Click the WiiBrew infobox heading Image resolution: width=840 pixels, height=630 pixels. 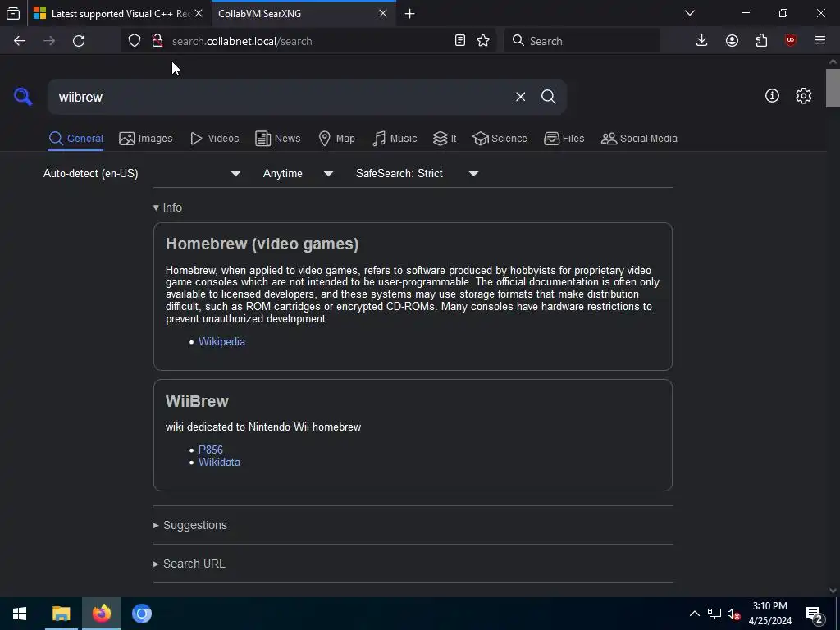(197, 401)
